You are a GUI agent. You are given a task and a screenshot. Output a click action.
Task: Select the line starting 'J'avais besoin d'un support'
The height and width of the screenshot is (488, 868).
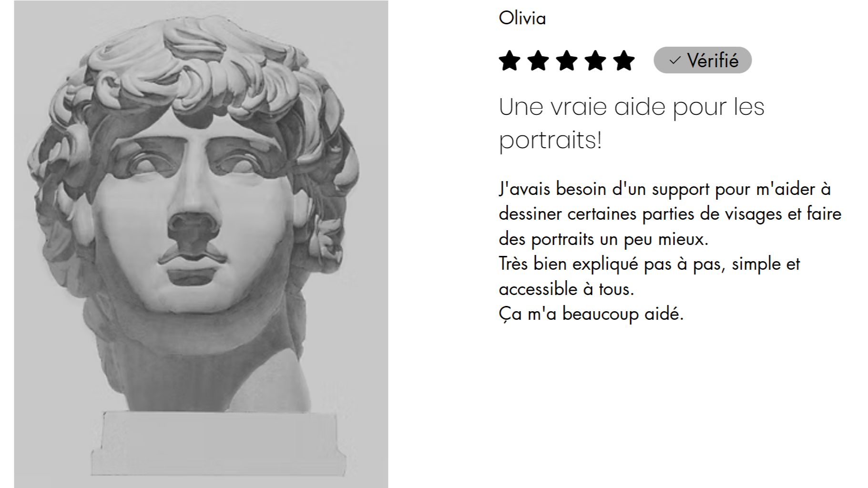coord(665,189)
